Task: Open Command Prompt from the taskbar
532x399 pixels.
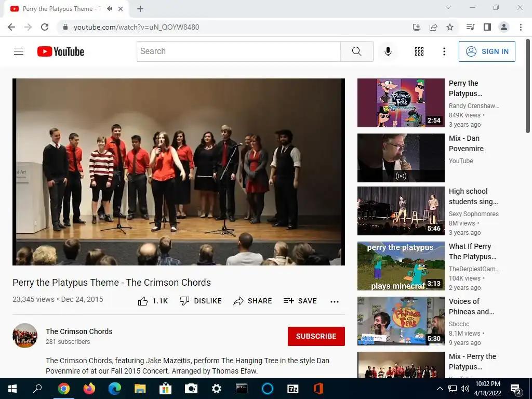Action: [242, 389]
